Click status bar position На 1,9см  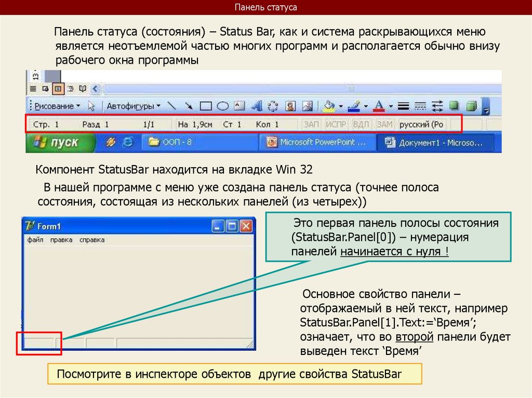point(195,125)
